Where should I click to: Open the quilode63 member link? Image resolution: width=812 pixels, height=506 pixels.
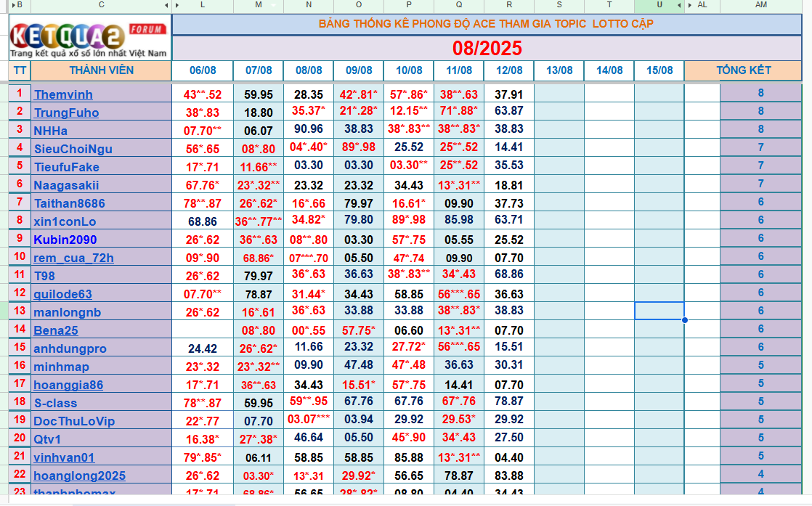(x=62, y=294)
